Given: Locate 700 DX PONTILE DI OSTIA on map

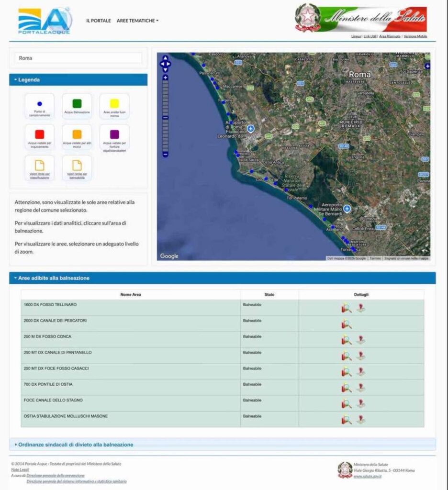Looking at the screenshot, I should (361, 388).
